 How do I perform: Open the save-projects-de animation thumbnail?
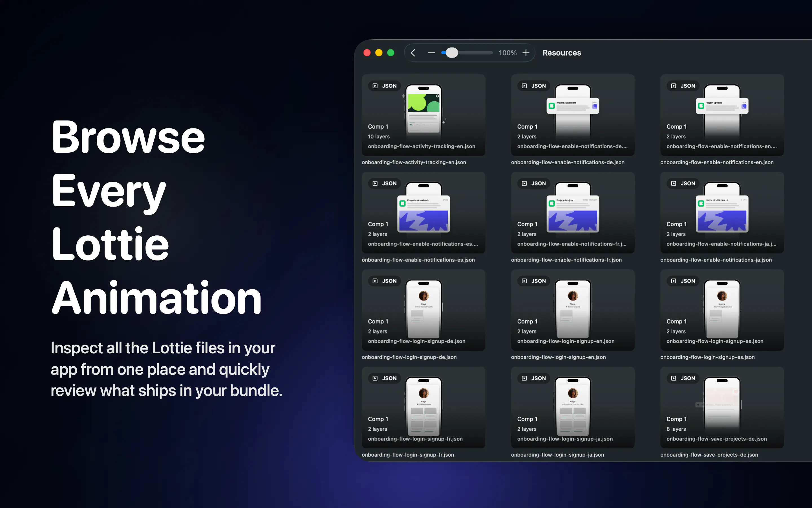click(722, 407)
